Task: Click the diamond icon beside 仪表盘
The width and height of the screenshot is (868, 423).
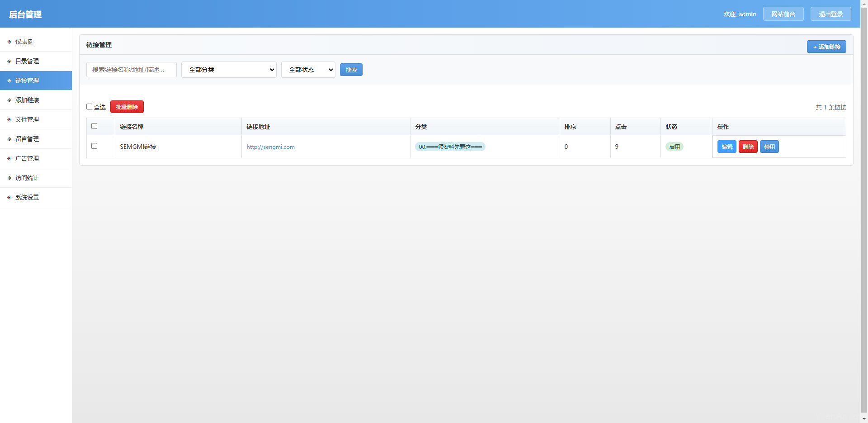Action: [9, 42]
